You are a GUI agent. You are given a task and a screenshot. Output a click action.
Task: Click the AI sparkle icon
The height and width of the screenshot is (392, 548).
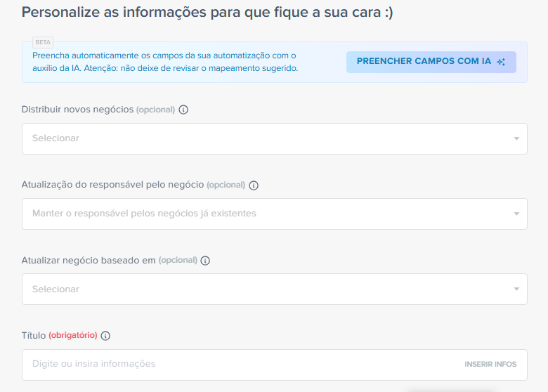501,62
